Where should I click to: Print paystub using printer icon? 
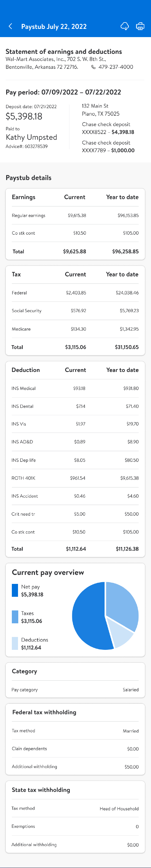pos(140,26)
